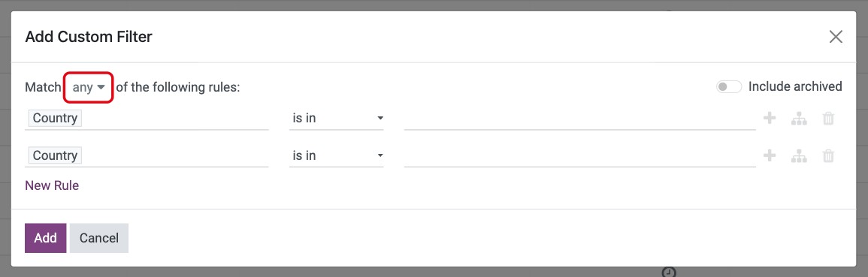Close the Add Custom Filter dialog
This screenshot has width=868, height=277.
(836, 37)
